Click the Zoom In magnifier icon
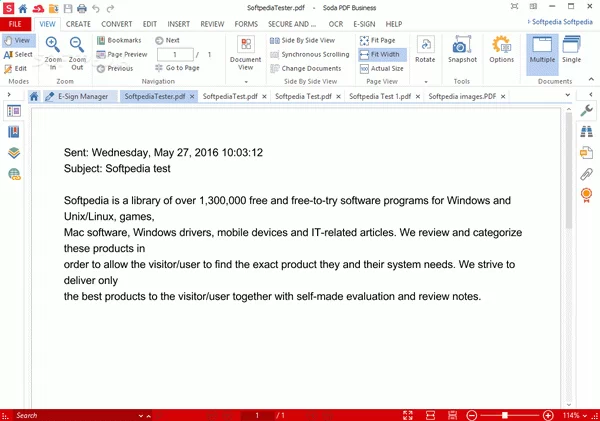This screenshot has width=600, height=421. (53, 45)
